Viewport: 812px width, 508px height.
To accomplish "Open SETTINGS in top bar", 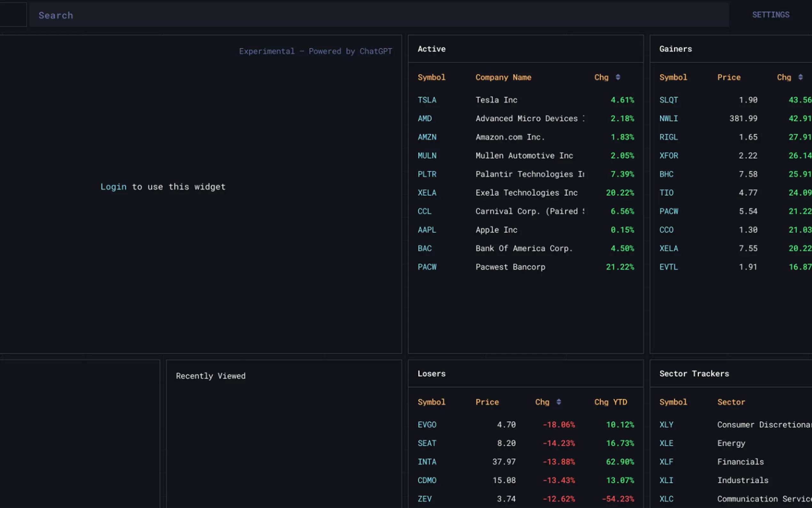I will (770, 15).
